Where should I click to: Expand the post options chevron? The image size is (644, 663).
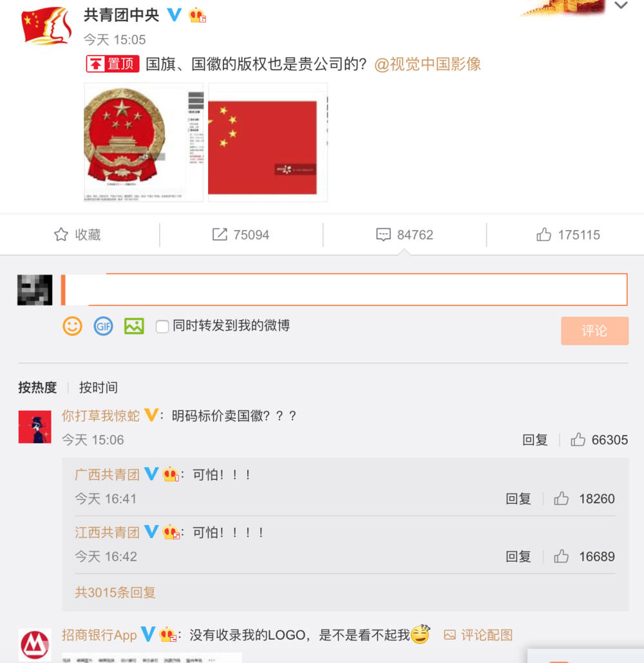621,6
